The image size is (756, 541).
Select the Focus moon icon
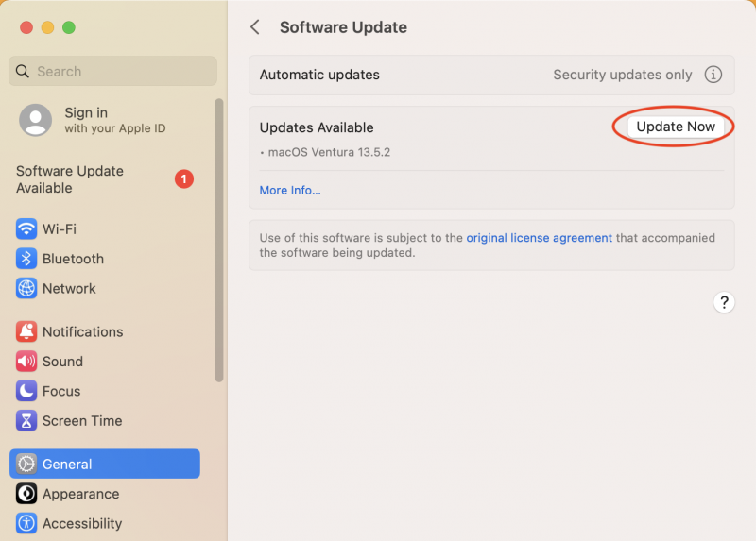click(26, 391)
